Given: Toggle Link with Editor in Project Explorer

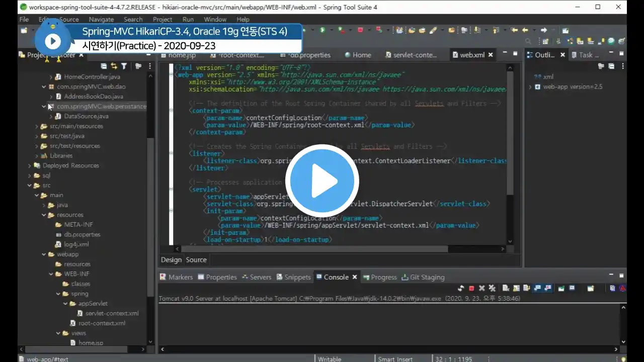Looking at the screenshot, I should 114,66.
